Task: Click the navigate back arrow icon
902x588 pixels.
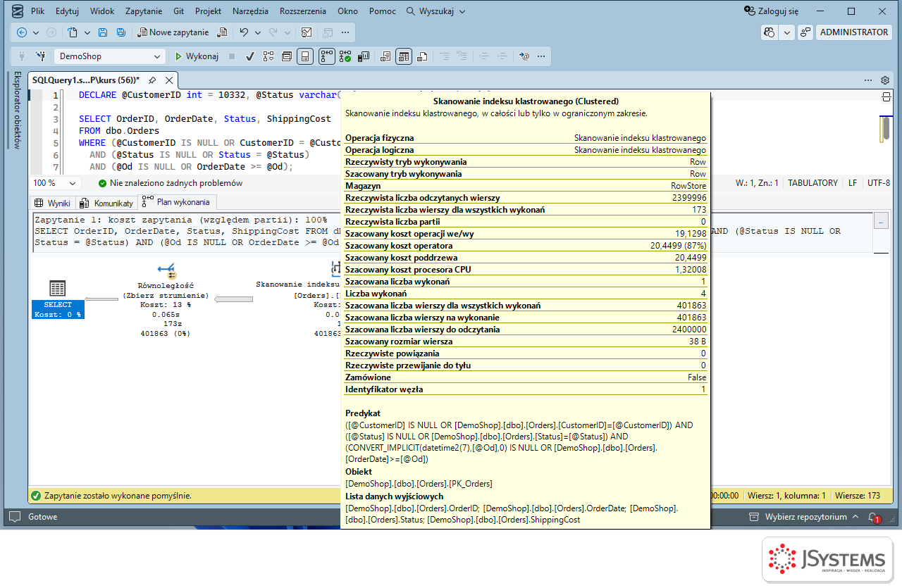Action: tap(21, 32)
